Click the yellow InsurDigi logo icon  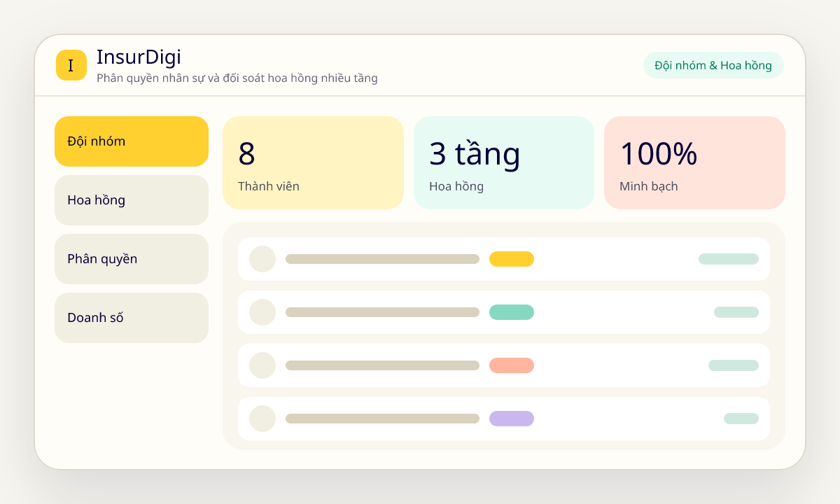(x=71, y=65)
